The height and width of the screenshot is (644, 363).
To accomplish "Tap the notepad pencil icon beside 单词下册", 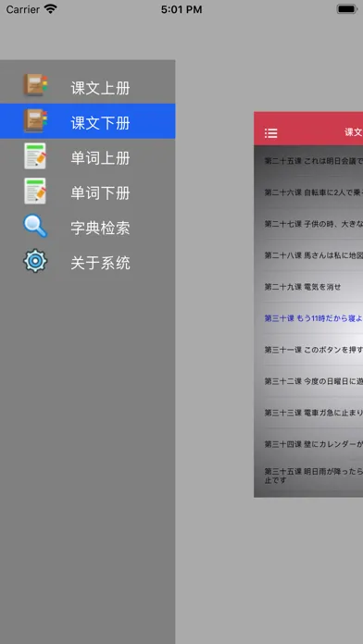I will click(35, 191).
